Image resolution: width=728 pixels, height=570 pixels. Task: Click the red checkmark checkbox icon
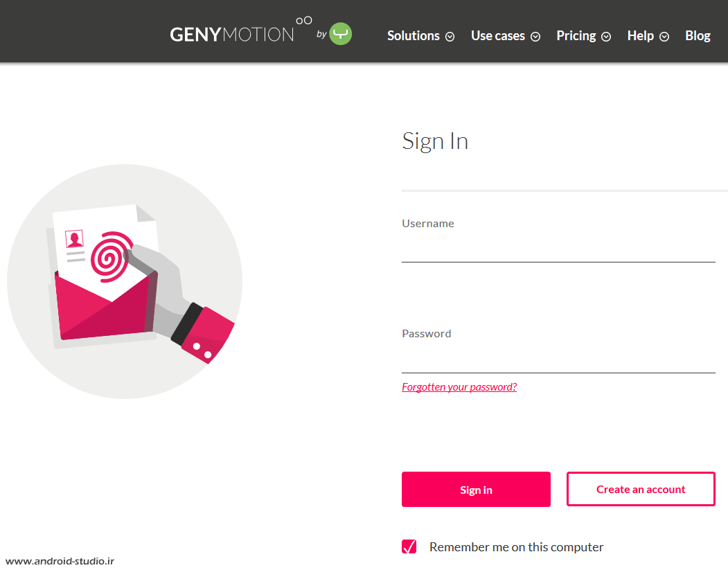pos(409,546)
